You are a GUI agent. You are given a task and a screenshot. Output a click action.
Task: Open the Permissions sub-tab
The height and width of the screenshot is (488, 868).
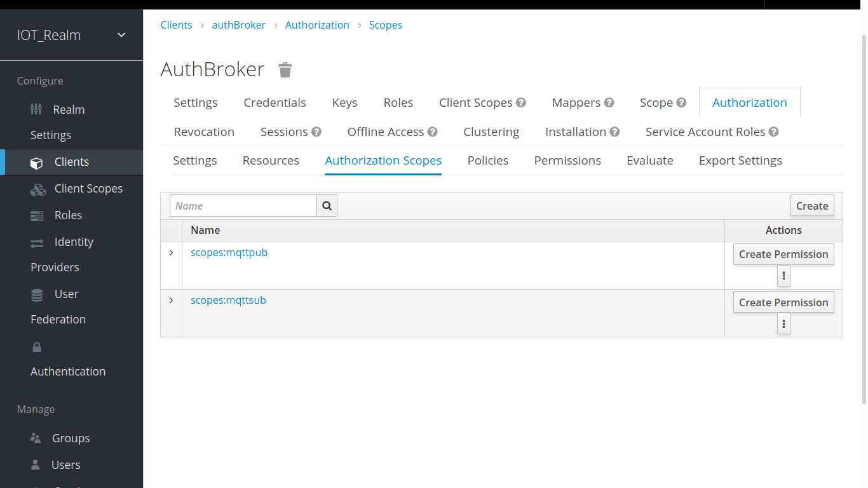pos(567,160)
